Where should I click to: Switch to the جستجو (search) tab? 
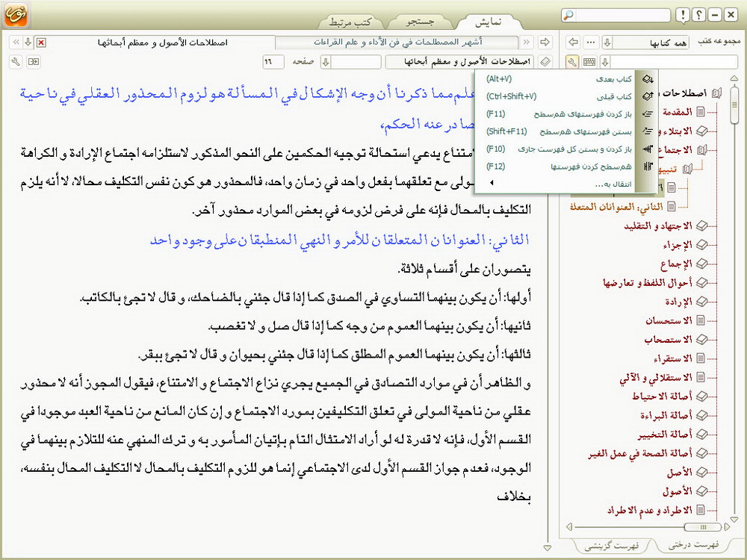(420, 22)
